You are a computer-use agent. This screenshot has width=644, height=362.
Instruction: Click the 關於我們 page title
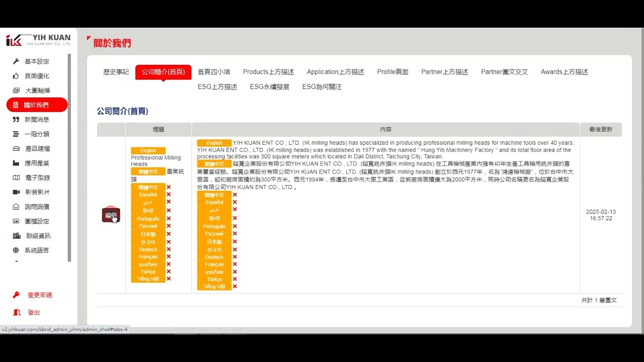[x=112, y=43]
